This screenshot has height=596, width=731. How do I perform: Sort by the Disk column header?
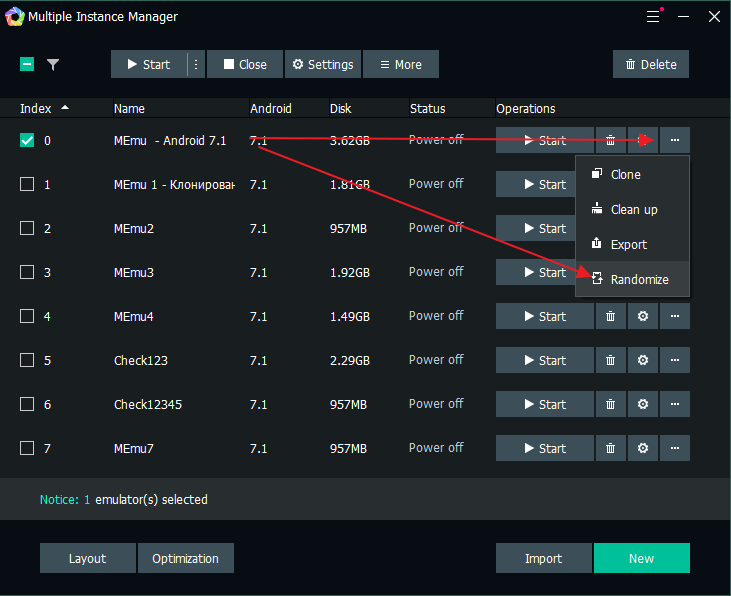pyautogui.click(x=340, y=109)
